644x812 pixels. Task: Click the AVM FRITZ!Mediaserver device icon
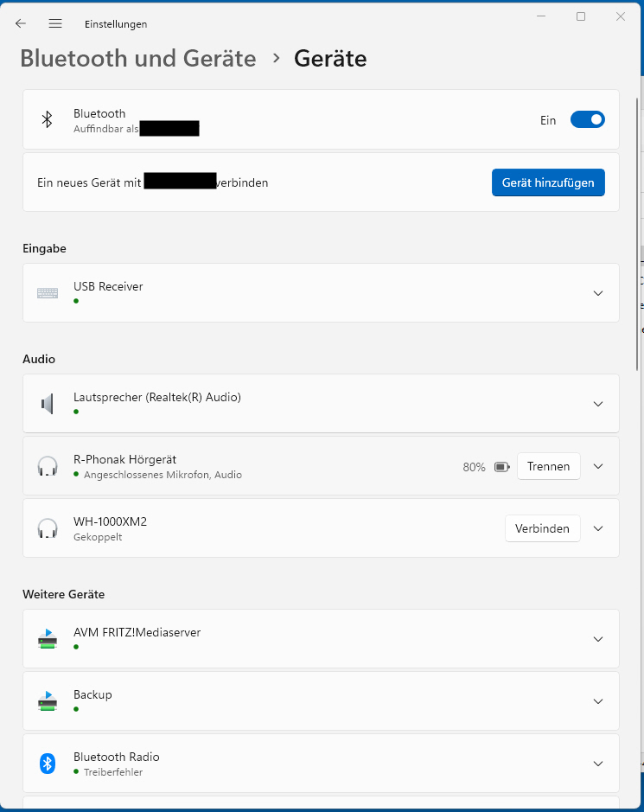tap(48, 639)
